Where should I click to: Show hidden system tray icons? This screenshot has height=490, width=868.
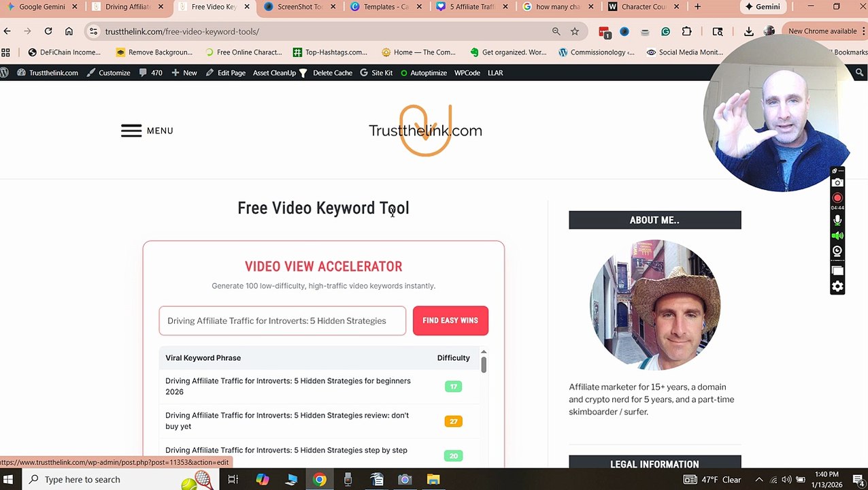[x=759, y=480]
